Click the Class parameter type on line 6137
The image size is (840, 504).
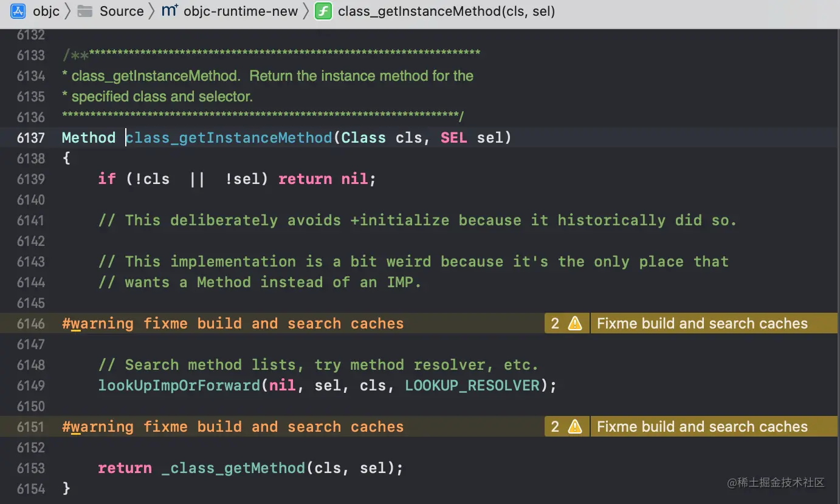(x=363, y=138)
